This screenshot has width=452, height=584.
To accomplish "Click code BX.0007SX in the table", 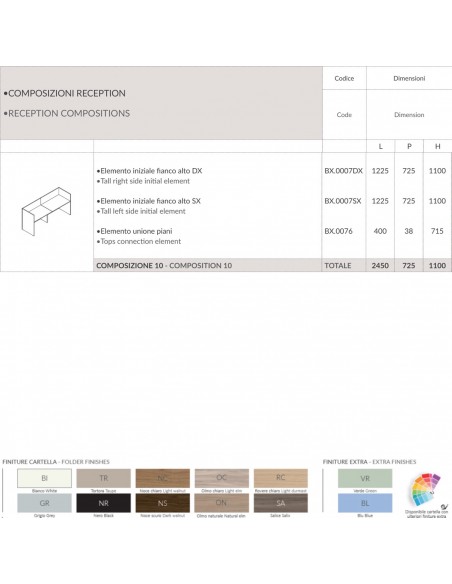I will 343,201.
